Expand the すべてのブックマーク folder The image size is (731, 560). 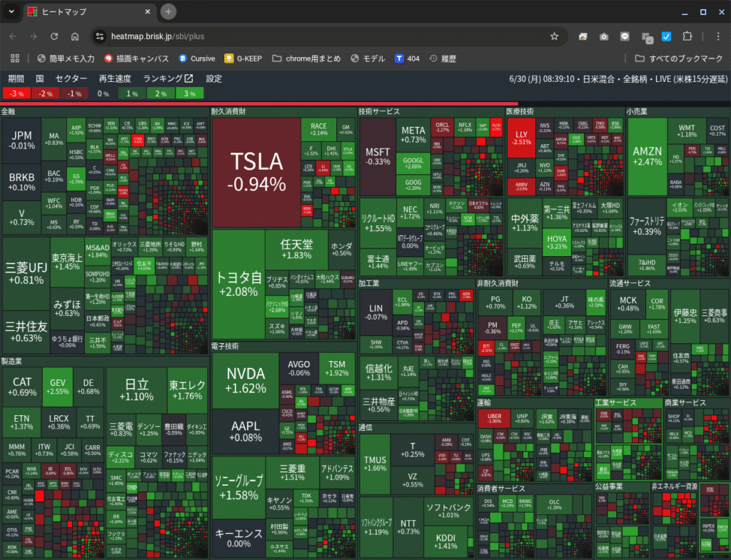(679, 58)
